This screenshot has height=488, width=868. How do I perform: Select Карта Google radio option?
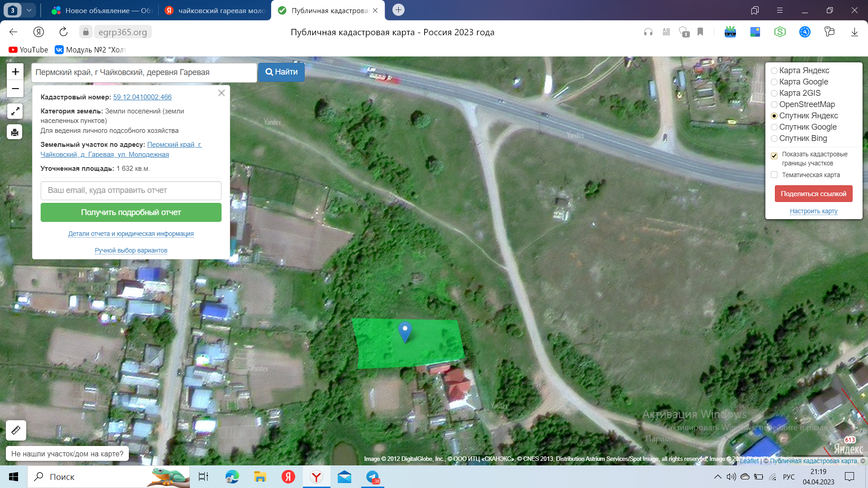point(774,82)
